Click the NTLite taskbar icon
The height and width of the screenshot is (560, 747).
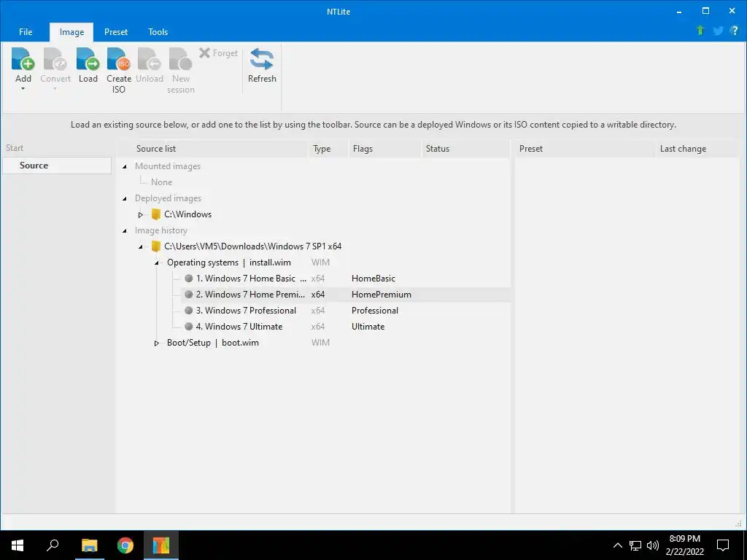pyautogui.click(x=161, y=545)
